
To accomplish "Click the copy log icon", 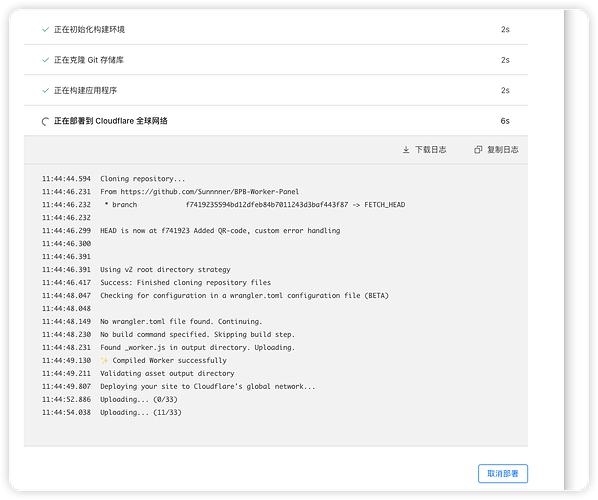I will coord(478,150).
